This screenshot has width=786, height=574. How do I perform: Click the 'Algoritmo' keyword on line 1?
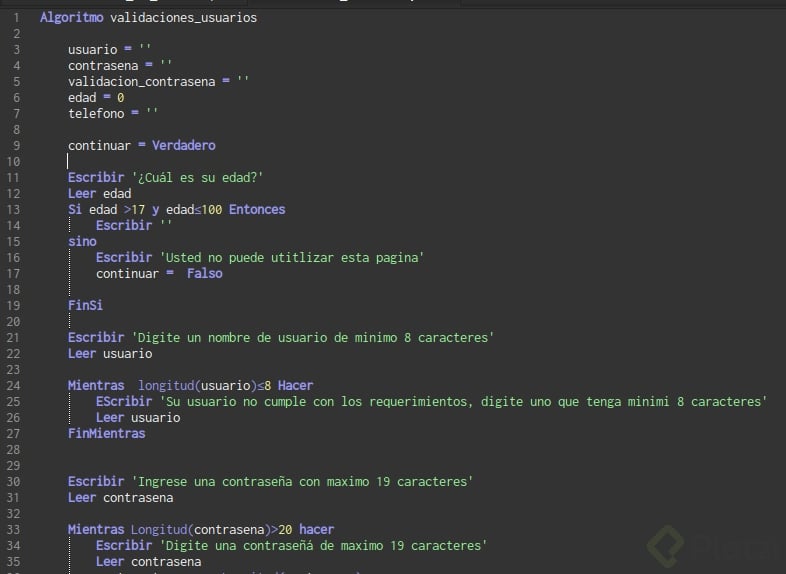72,18
